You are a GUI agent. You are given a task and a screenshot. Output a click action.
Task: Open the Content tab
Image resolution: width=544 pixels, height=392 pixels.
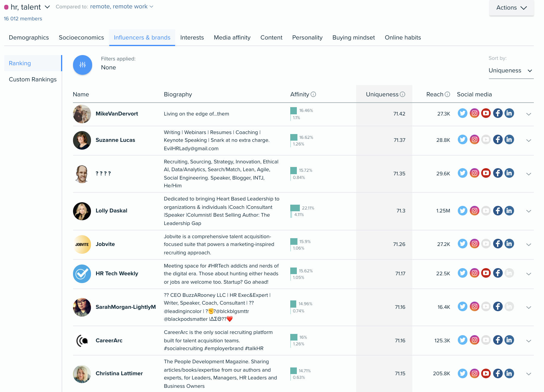coord(271,38)
